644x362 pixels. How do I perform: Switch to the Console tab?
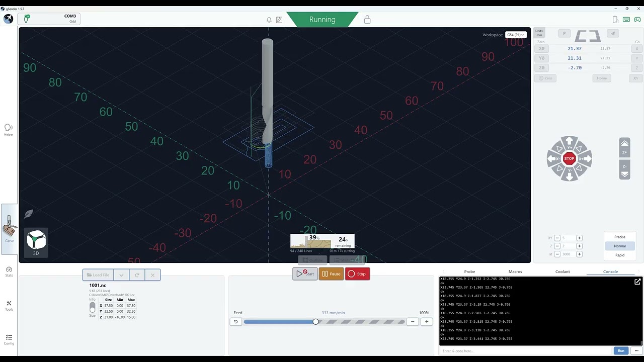(x=610, y=271)
